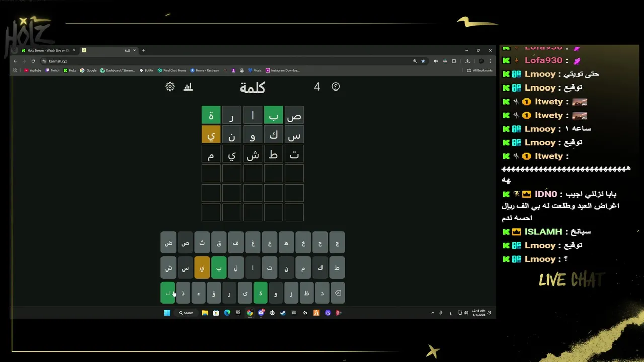Viewport: 644px width, 362px height.
Task: Click the backspace delete key on keyboard
Action: [338, 293]
